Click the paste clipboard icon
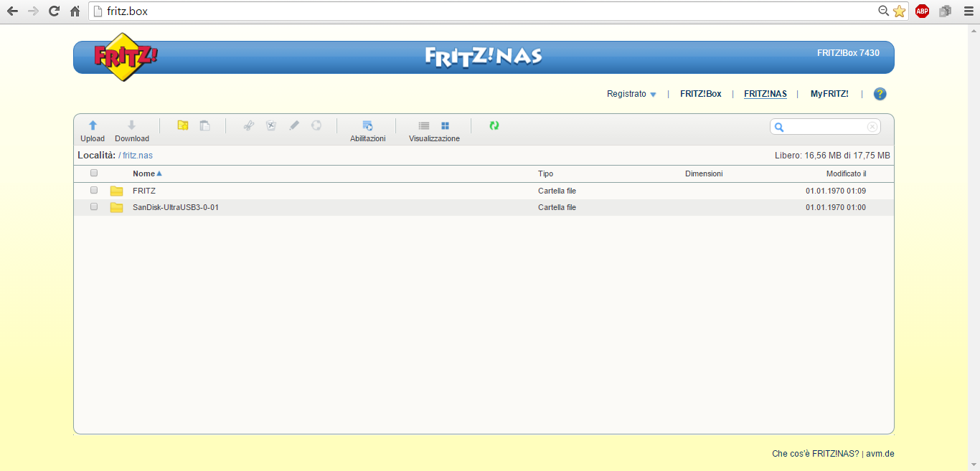This screenshot has height=471, width=980. click(x=204, y=125)
